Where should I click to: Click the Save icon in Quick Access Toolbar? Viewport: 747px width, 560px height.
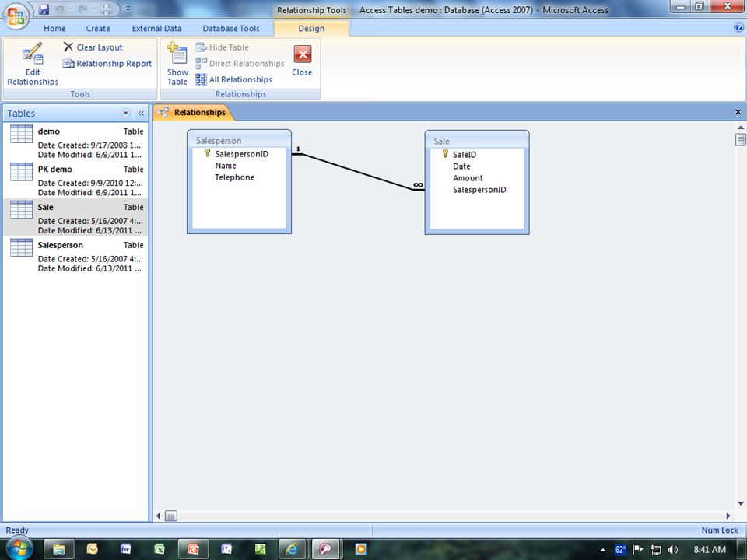(x=44, y=9)
